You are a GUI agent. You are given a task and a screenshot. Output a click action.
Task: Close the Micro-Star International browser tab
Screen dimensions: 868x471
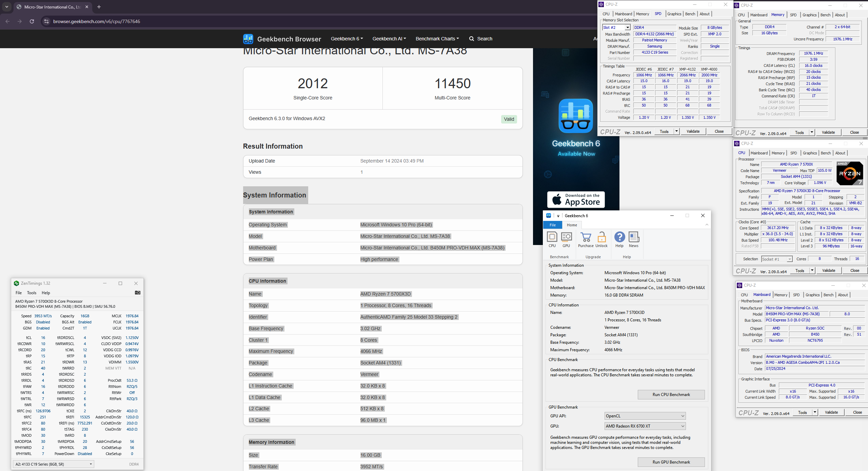[87, 7]
